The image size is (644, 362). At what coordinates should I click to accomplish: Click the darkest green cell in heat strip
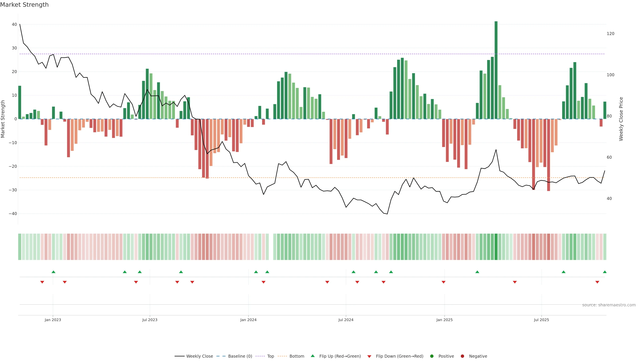coord(496,247)
